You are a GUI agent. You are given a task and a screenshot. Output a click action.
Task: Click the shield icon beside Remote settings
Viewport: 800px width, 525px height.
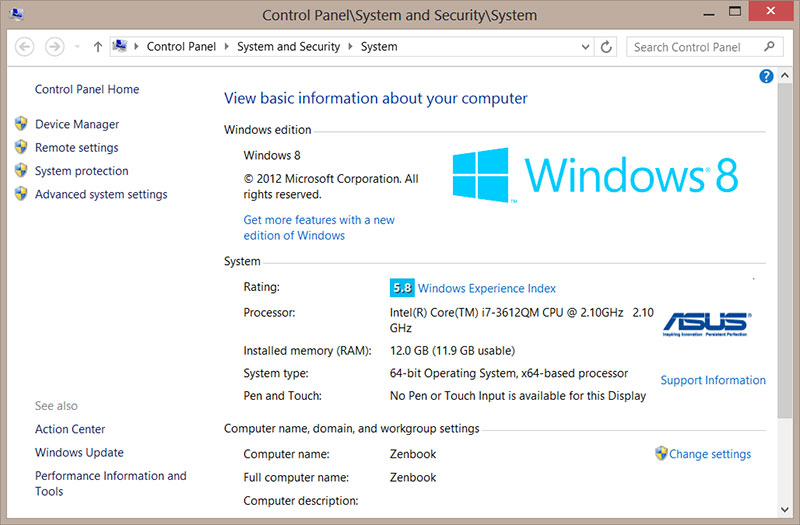tap(21, 147)
